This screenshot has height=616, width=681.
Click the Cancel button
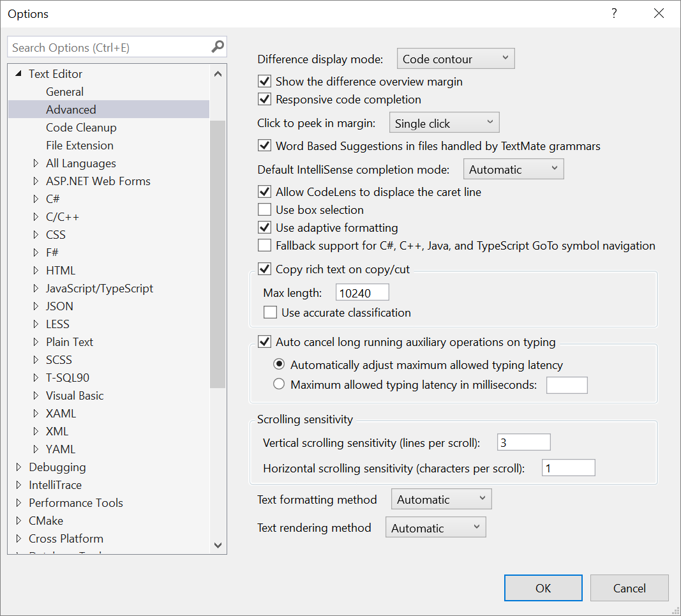pos(629,588)
